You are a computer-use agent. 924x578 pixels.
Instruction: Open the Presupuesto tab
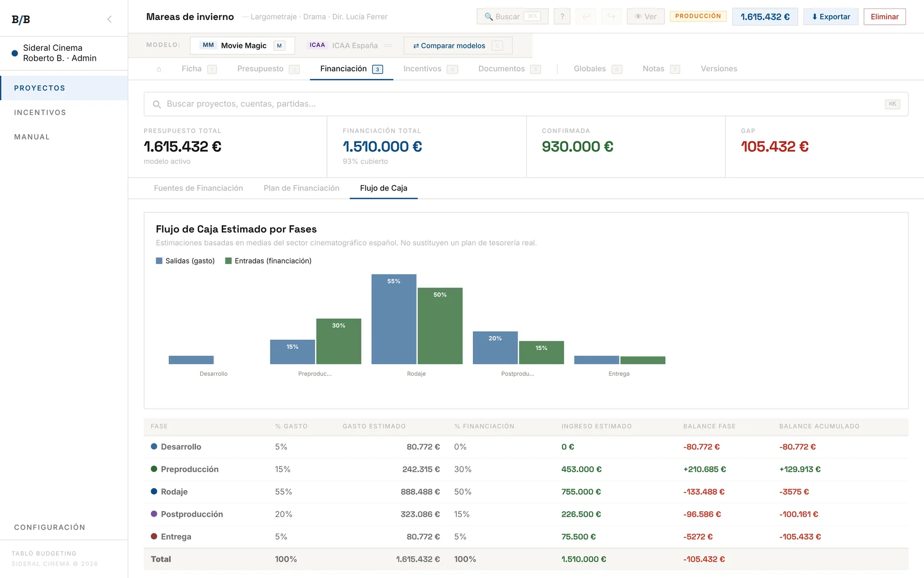pos(268,69)
